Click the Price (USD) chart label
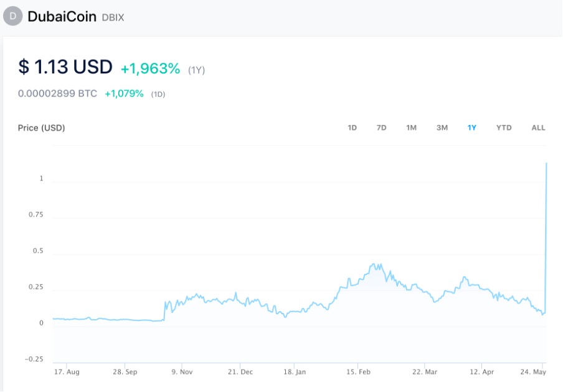The height and width of the screenshot is (392, 563). 41,128
